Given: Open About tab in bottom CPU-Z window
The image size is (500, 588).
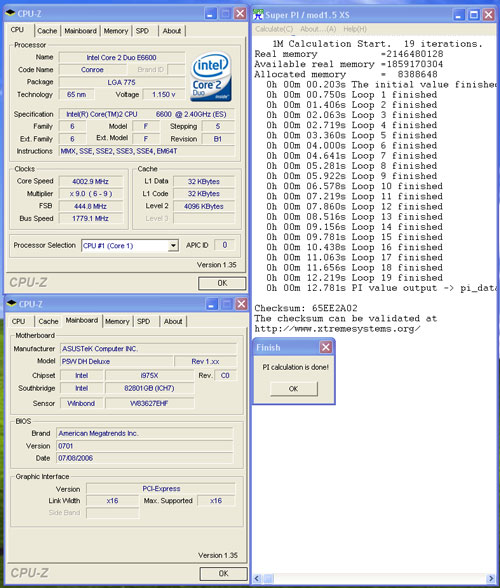Looking at the screenshot, I should click(x=173, y=321).
